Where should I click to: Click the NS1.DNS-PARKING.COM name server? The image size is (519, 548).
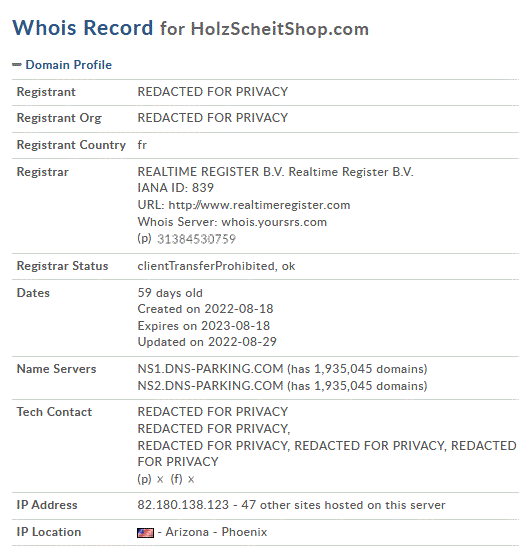pyautogui.click(x=210, y=369)
